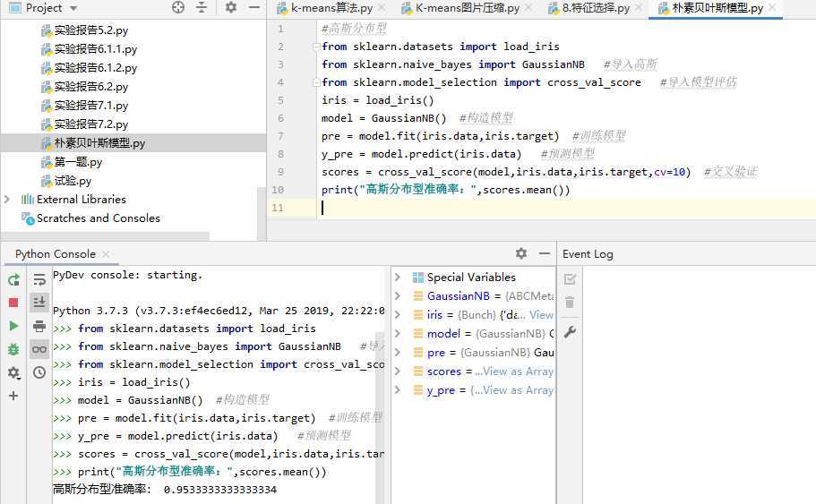
Task: Select the Python Console tab
Action: coord(56,254)
